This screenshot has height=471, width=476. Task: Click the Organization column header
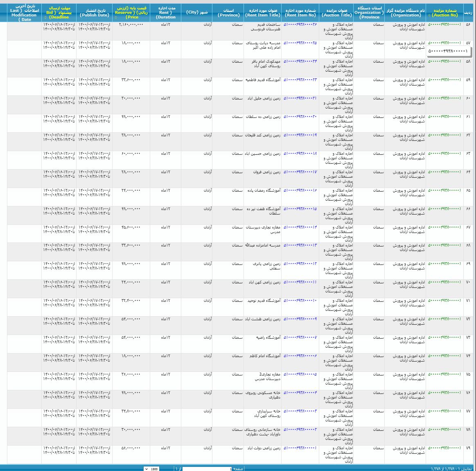[406, 13]
